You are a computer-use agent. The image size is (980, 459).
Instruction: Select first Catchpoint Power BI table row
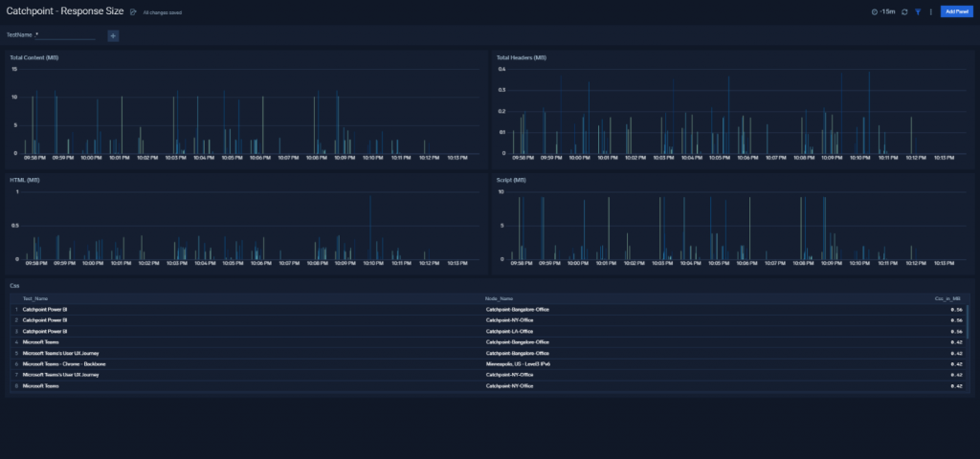tap(487, 310)
